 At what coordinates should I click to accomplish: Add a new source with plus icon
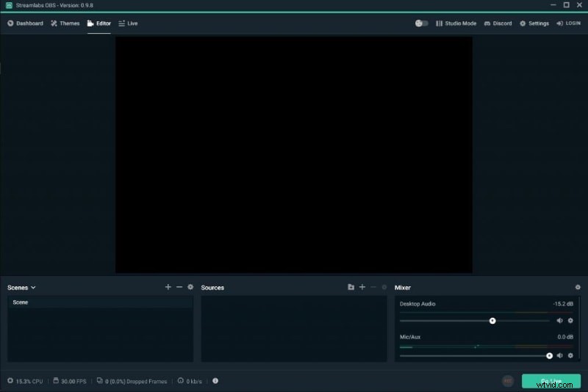point(362,287)
